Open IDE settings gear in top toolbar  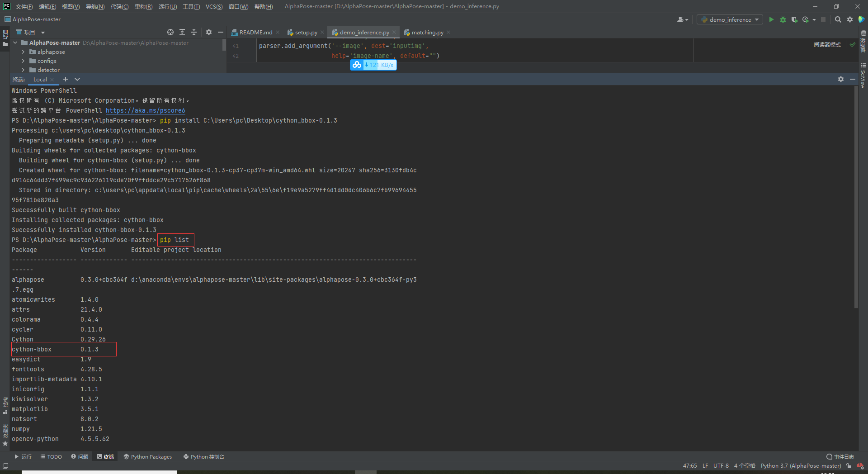coord(850,19)
